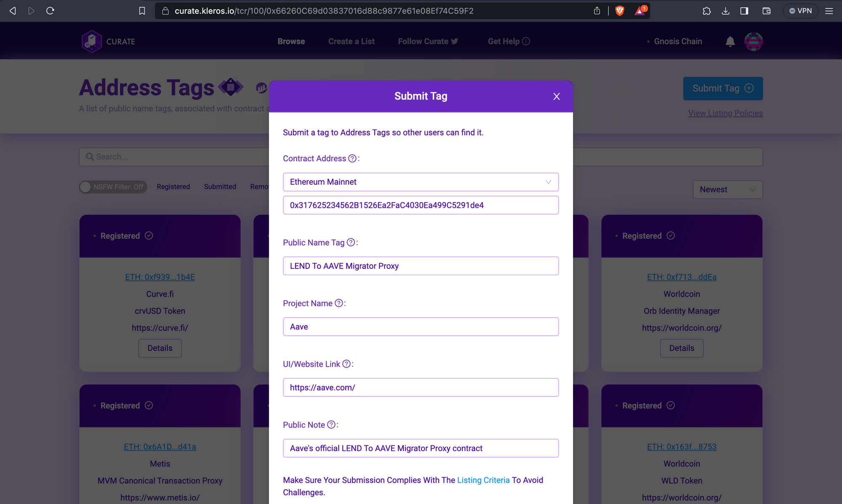Toggle the NSFW Filter switch
The image size is (842, 504).
113,187
